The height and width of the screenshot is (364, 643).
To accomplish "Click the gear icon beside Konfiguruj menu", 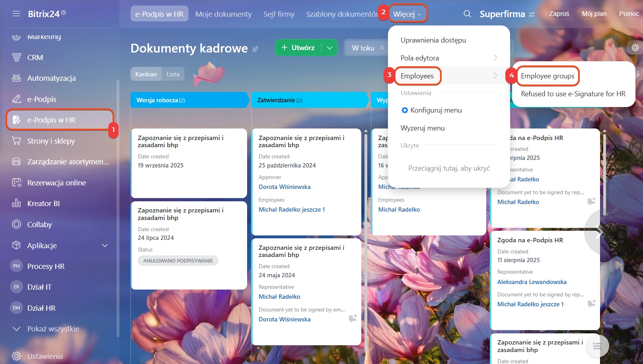I will (x=405, y=110).
